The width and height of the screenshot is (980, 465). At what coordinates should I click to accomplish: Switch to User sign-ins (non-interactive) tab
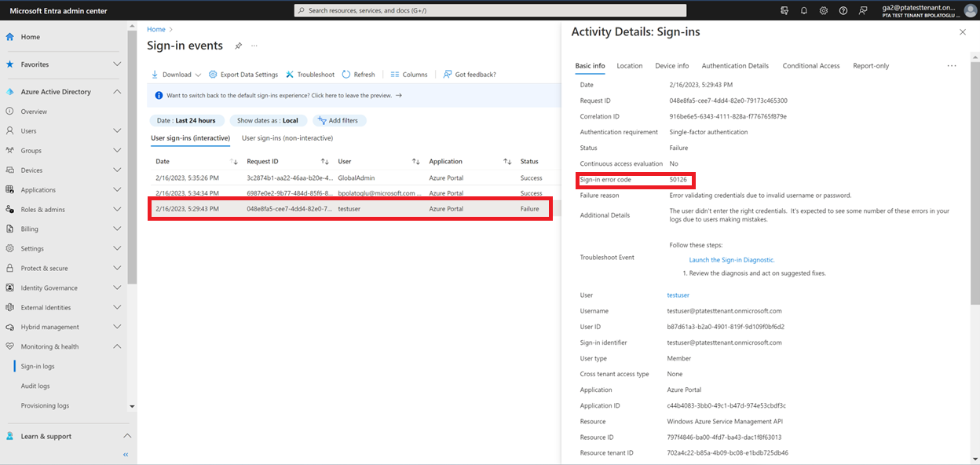287,138
